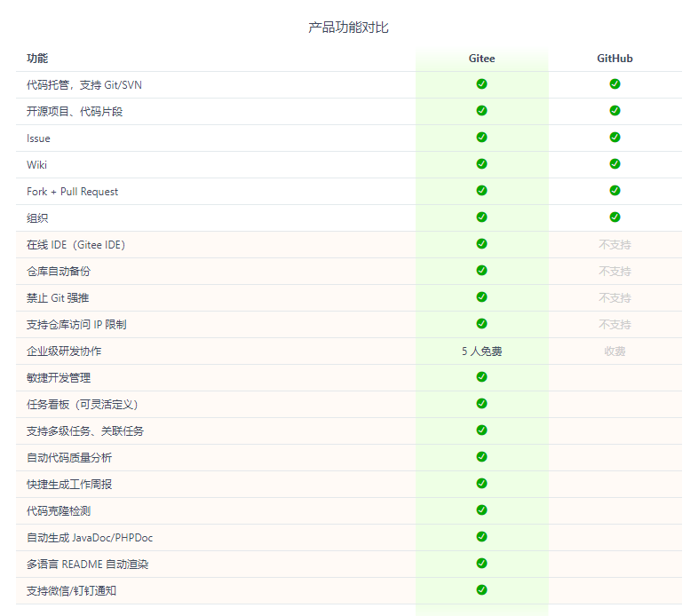
Task: Click Gitee checkmark in Issue row
Action: 481,137
